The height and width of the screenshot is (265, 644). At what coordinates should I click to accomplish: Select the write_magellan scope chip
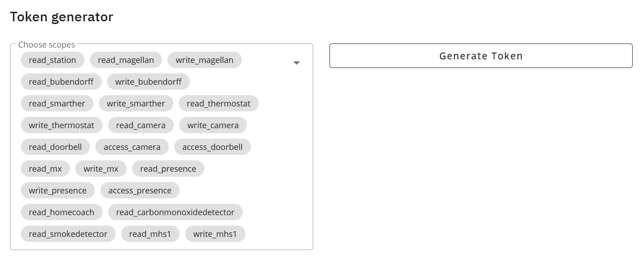click(x=204, y=60)
